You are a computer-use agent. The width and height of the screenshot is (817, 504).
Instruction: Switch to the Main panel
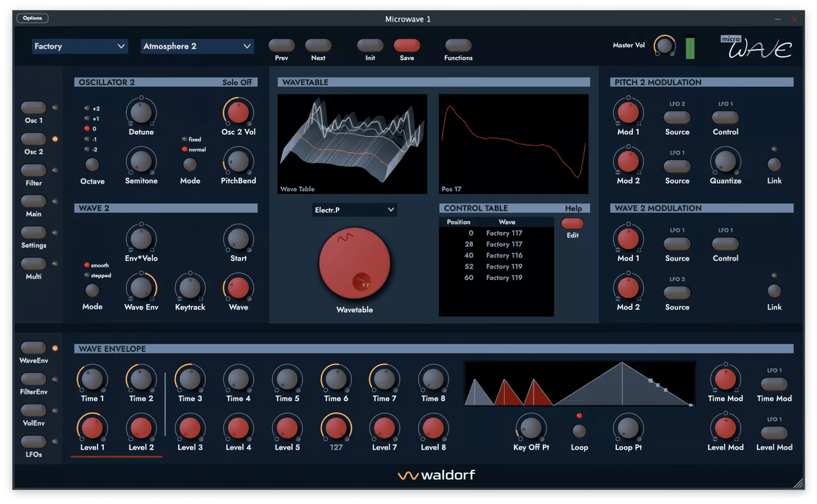coord(33,201)
